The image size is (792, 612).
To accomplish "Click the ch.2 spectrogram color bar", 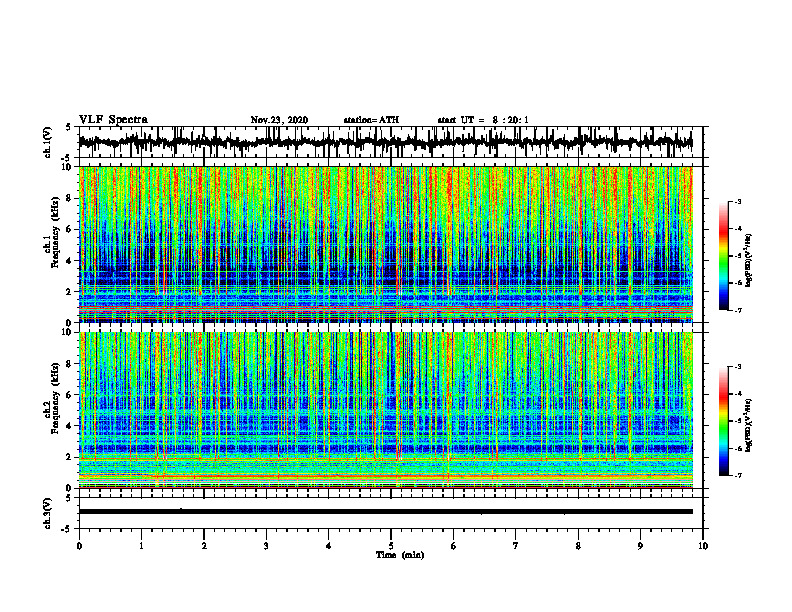I will [x=724, y=421].
